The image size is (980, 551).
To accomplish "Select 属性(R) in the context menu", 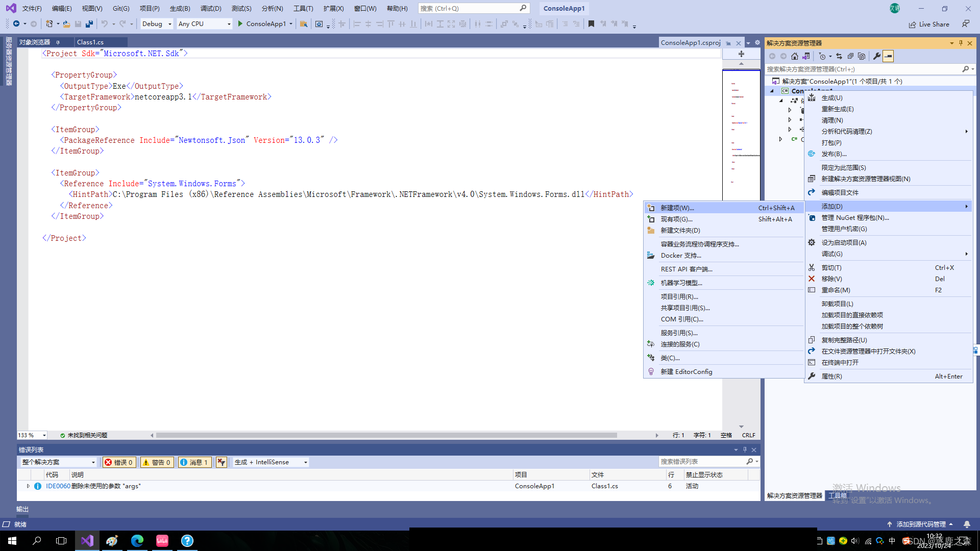I will [x=888, y=377].
